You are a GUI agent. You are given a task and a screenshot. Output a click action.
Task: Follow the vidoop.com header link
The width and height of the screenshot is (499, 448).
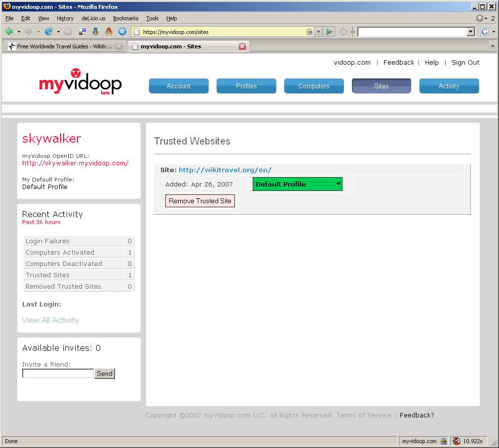pyautogui.click(x=352, y=62)
